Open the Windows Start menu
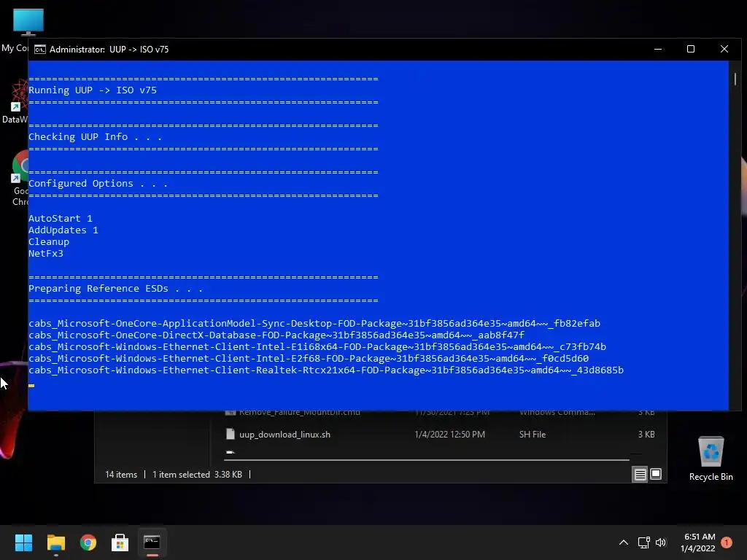Viewport: 747px width, 560px height. pos(23,542)
